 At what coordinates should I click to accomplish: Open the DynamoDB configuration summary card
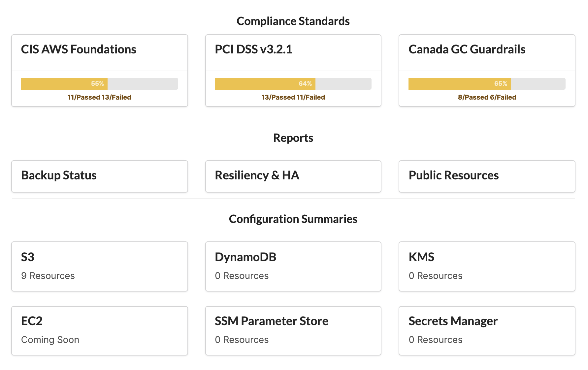pyautogui.click(x=293, y=266)
